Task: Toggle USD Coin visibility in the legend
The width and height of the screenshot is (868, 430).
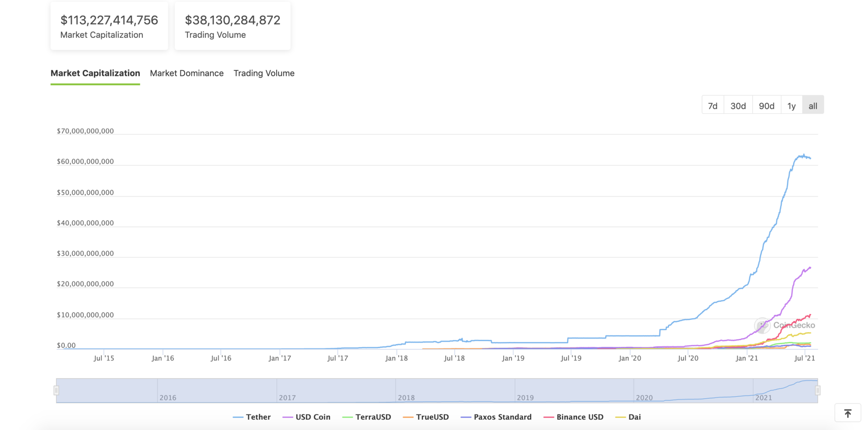Action: (313, 417)
